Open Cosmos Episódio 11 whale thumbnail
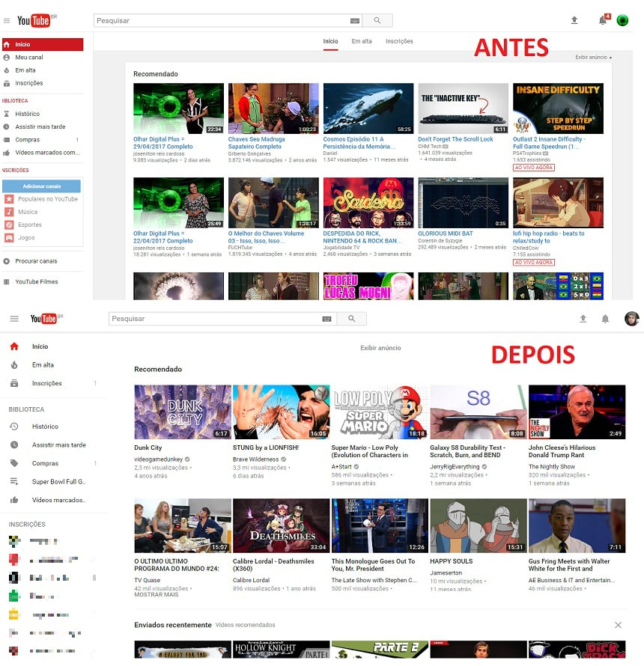The height and width of the screenshot is (666, 644). tap(368, 109)
